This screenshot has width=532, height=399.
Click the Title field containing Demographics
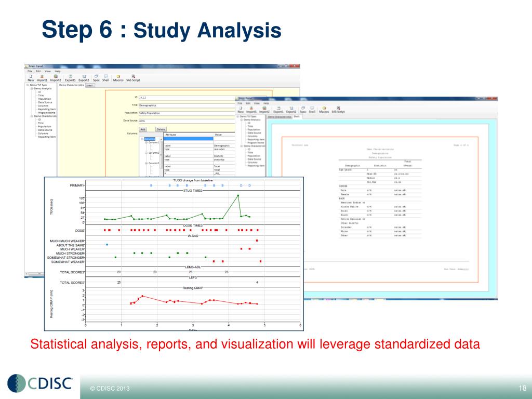187,105
